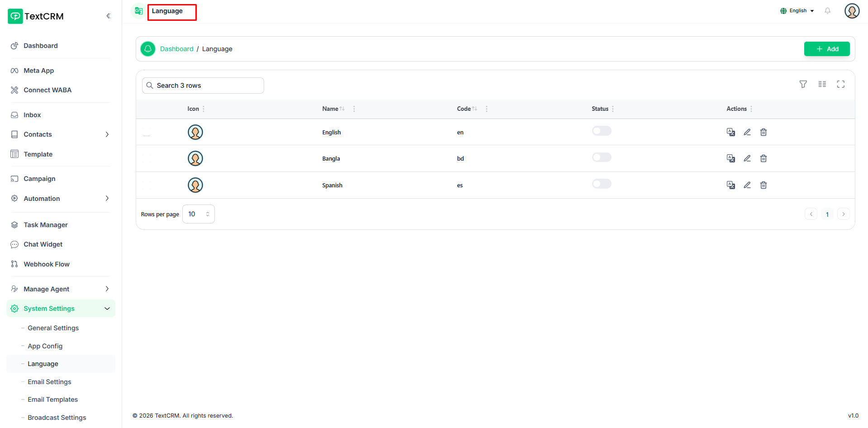Open the rows per page dropdown
The image size is (868, 428).
198,214
